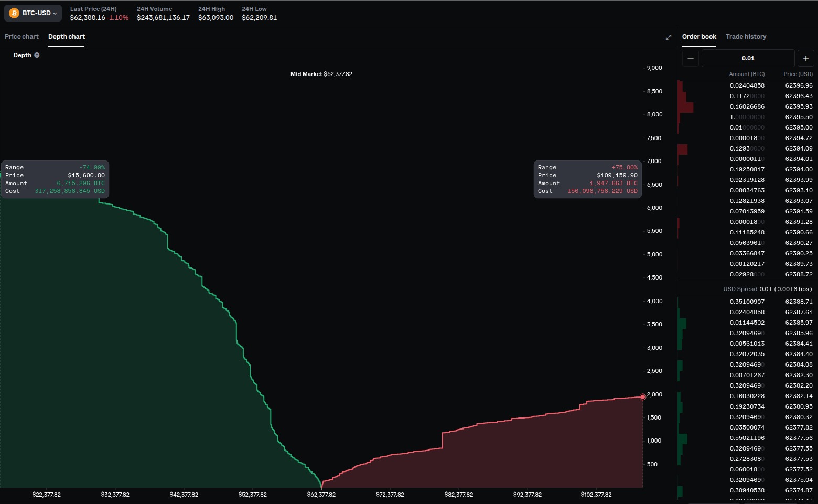818x504 pixels.
Task: Click the Amount (BTC) column header
Action: click(747, 74)
